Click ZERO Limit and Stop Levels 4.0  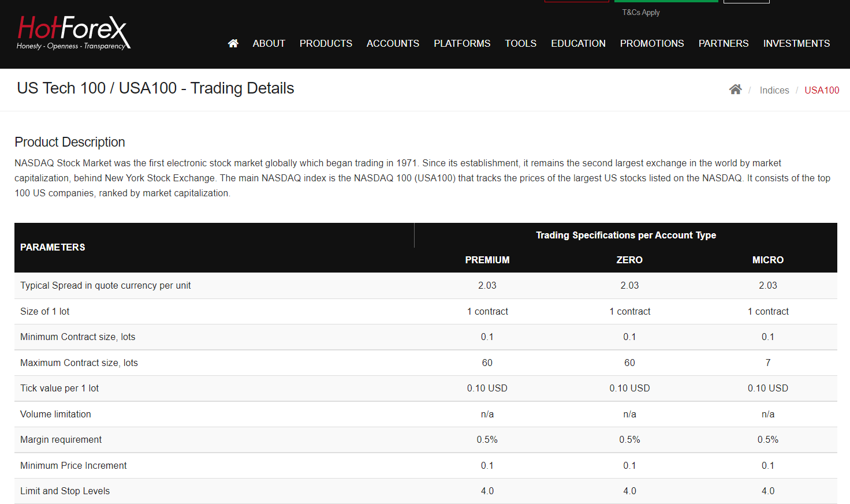629,491
